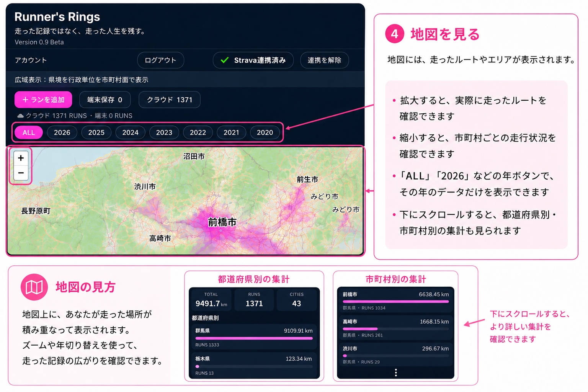
Task: Click the ログアウト button
Action: (x=161, y=60)
